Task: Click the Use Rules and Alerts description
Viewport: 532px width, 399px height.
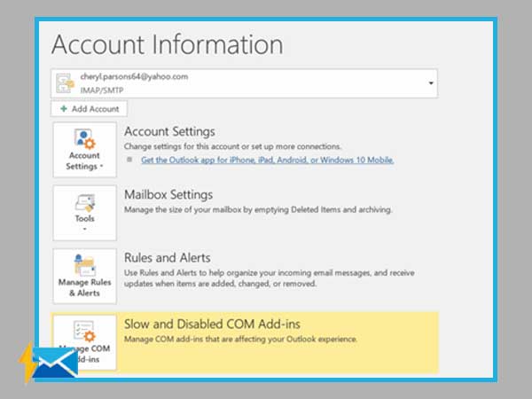Action: [269, 278]
